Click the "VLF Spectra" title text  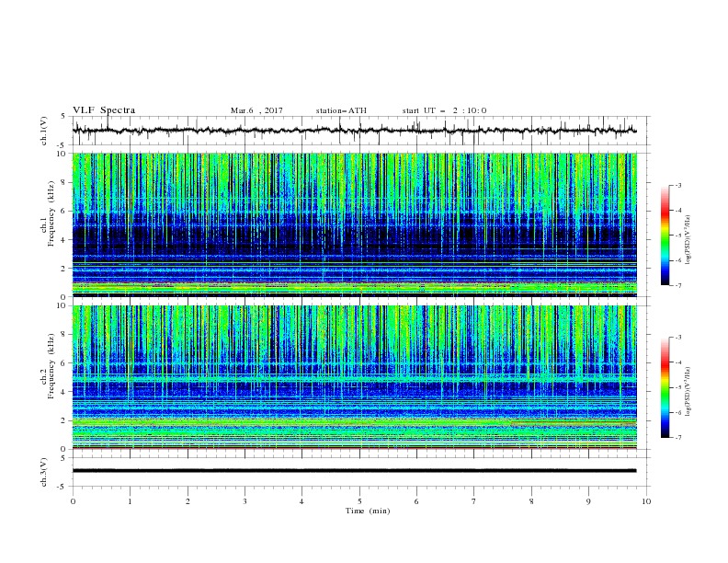pos(104,110)
